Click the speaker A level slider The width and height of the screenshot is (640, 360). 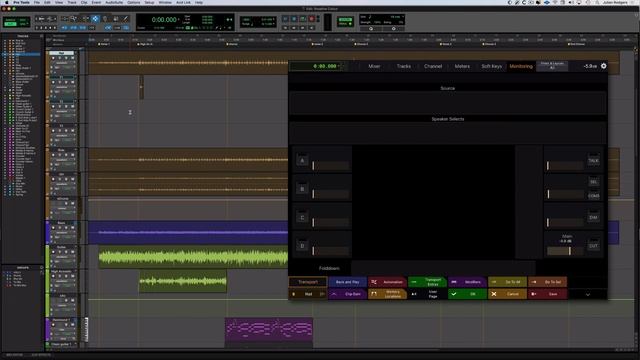click(331, 166)
